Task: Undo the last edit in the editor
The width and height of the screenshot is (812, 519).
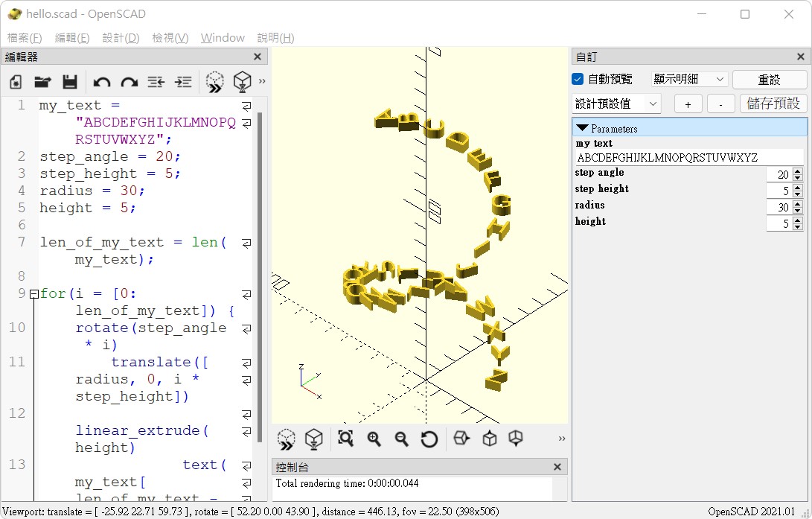Action: point(102,82)
